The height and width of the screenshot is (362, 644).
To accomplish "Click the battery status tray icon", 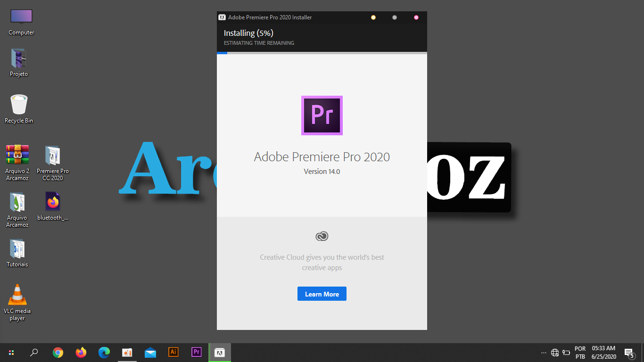I will (x=566, y=353).
